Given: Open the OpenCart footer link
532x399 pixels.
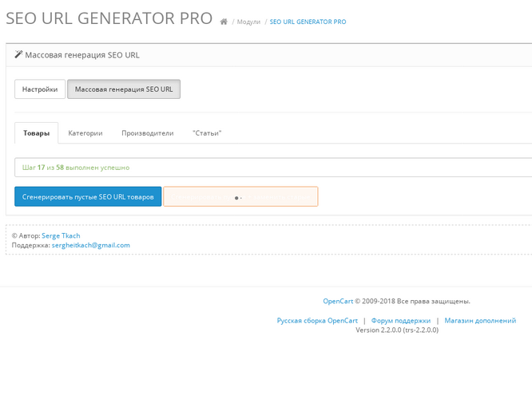Looking at the screenshot, I should click(x=338, y=301).
